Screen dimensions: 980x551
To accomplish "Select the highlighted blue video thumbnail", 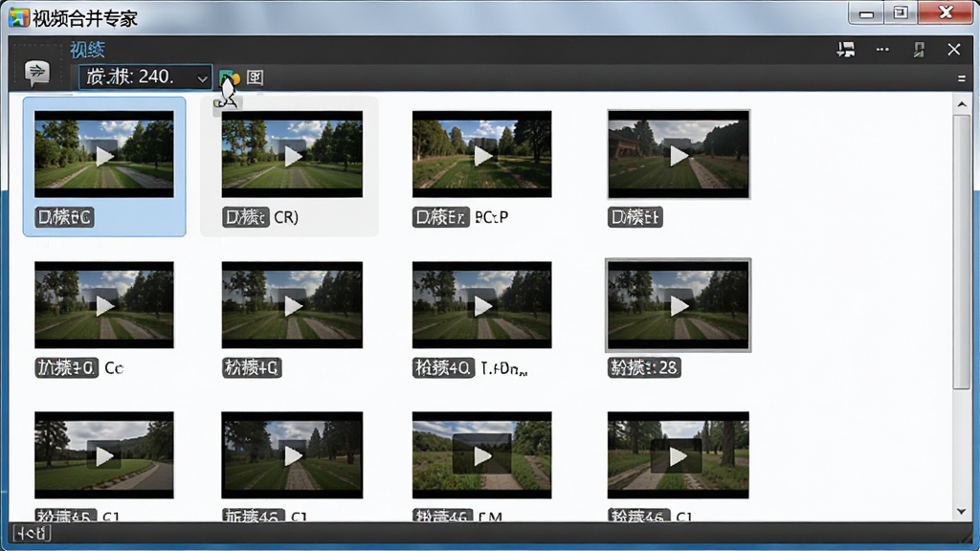I will (104, 154).
